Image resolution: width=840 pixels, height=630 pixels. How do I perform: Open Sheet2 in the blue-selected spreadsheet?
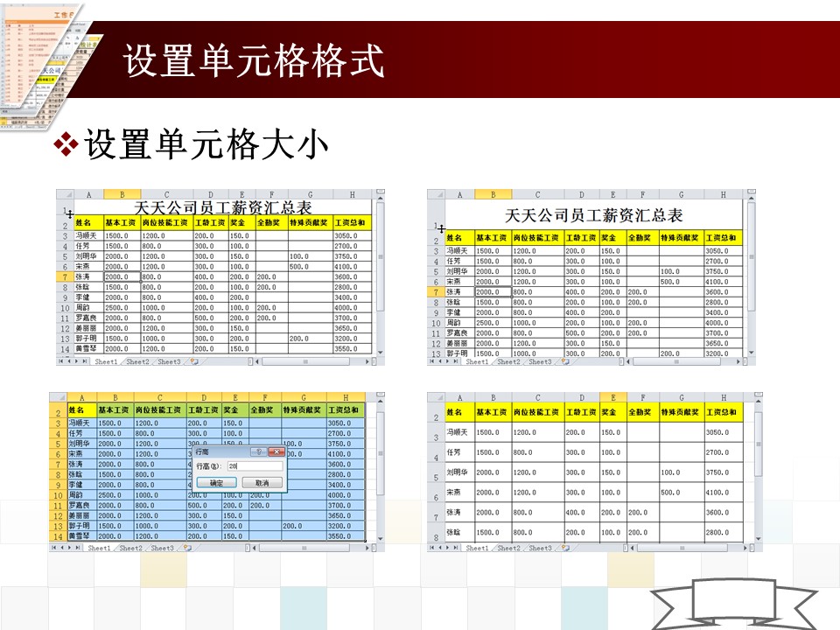131,548
